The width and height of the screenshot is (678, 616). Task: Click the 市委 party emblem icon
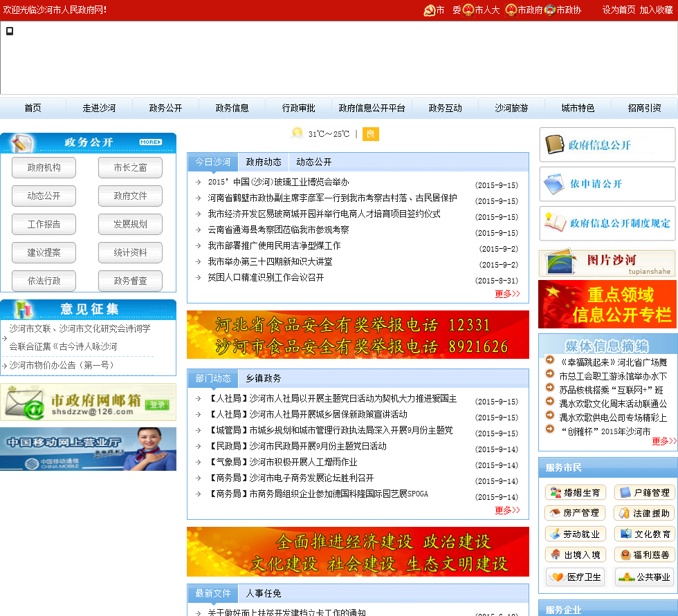pos(430,10)
